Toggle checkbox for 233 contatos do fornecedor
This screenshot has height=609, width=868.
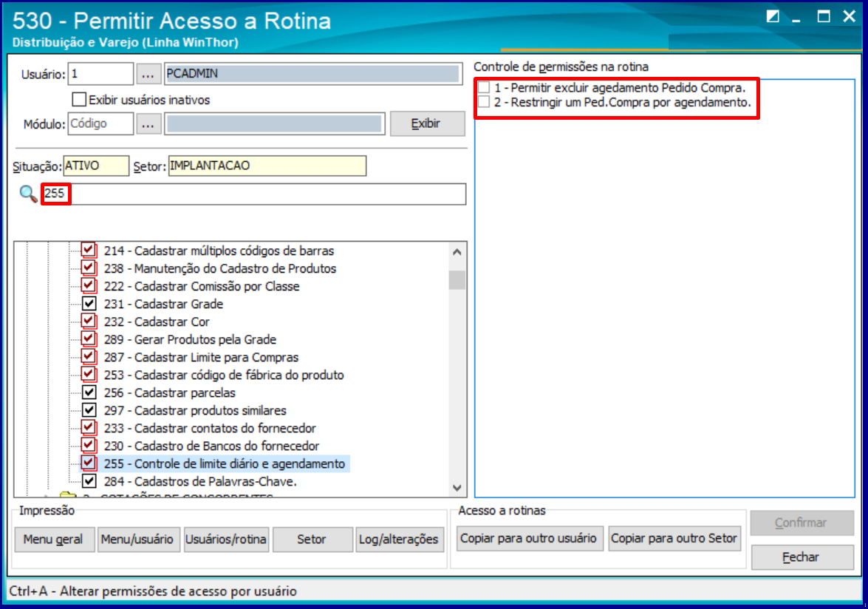coord(89,428)
